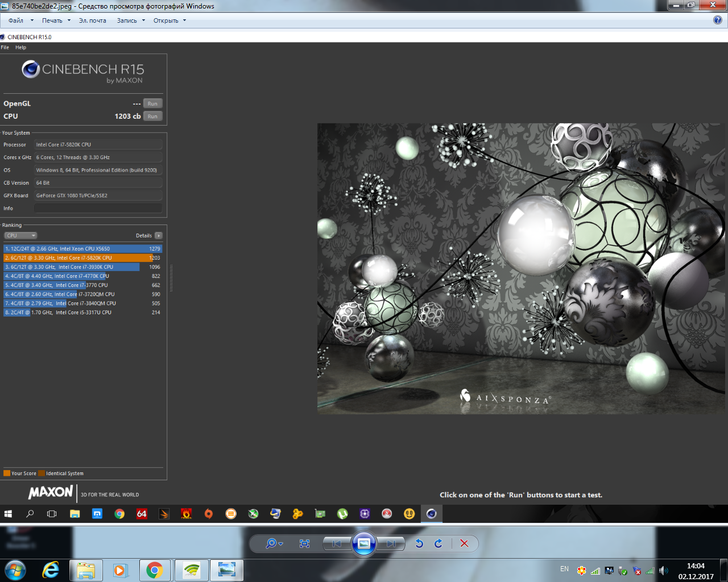Open the Photo Viewer help icon
This screenshot has height=582, width=728.
(718, 20)
